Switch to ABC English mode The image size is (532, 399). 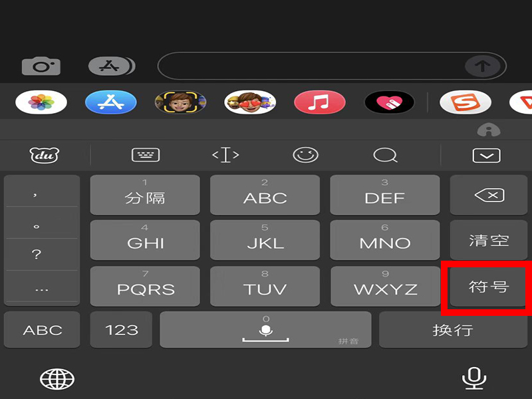click(42, 329)
